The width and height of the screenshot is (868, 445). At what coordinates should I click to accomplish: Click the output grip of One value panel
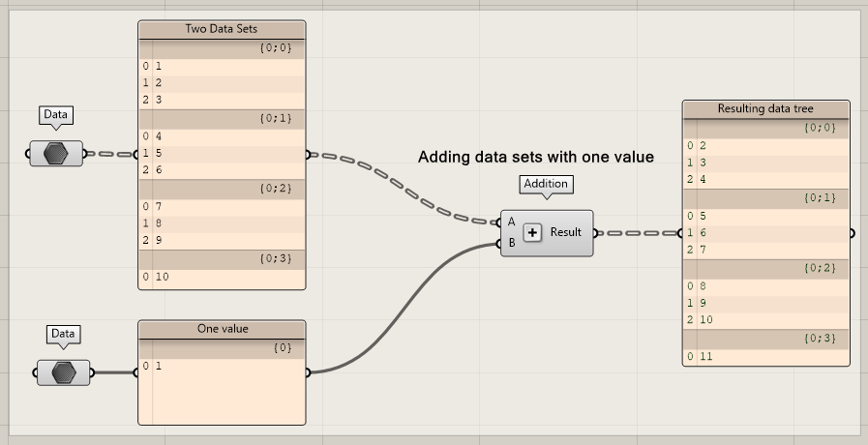[x=308, y=372]
